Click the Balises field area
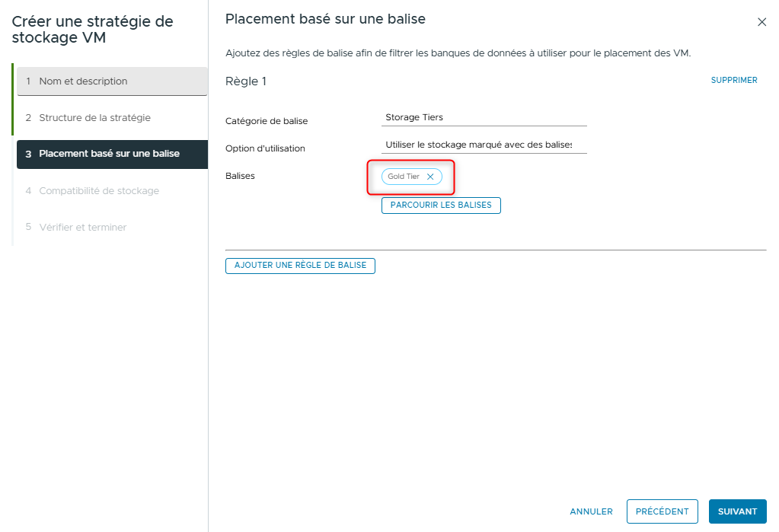 [x=411, y=176]
